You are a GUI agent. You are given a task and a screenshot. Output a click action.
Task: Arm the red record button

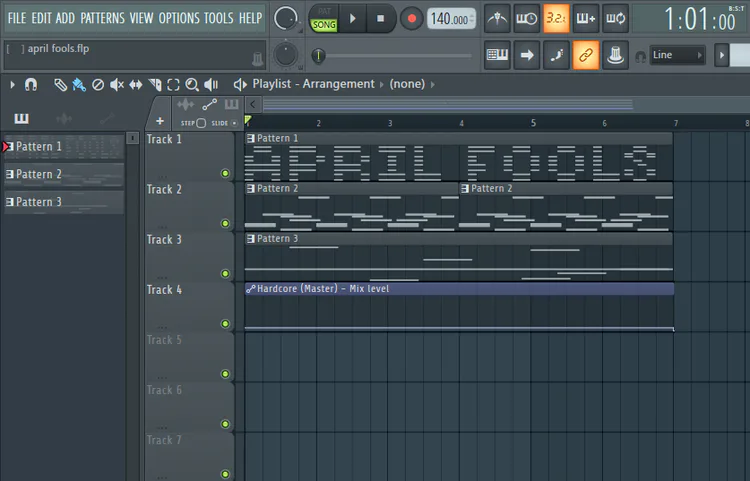coord(411,19)
